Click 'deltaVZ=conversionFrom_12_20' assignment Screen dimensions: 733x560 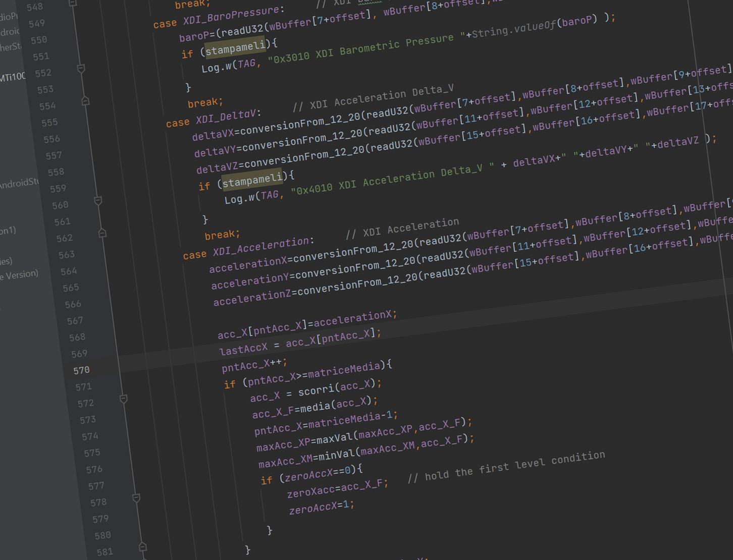click(x=280, y=158)
